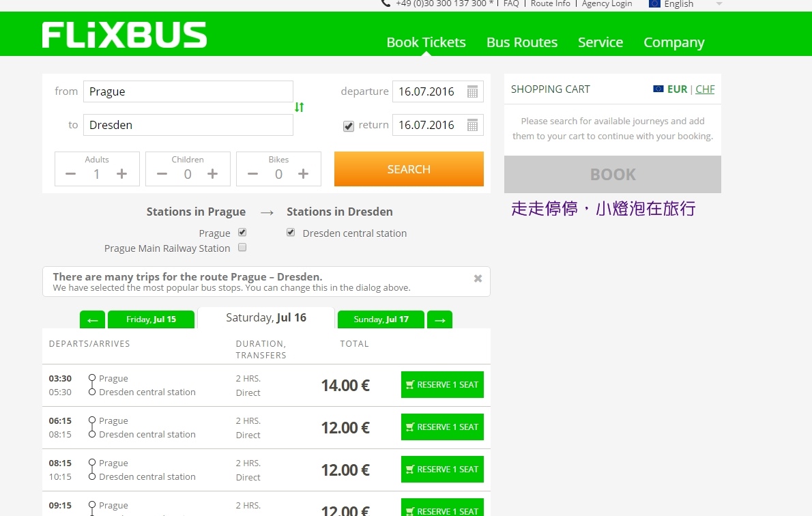Open the Route Info link
Viewport: 812px width, 516px height.
tap(551, 3)
